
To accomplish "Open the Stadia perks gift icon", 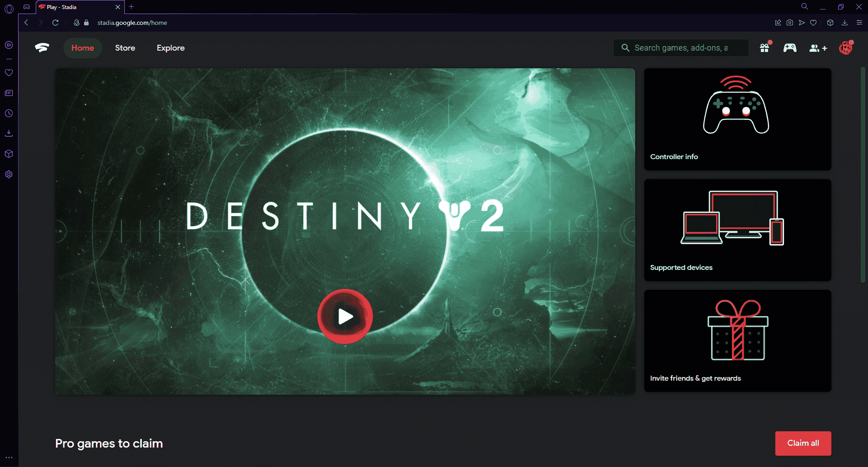I will 764,48.
